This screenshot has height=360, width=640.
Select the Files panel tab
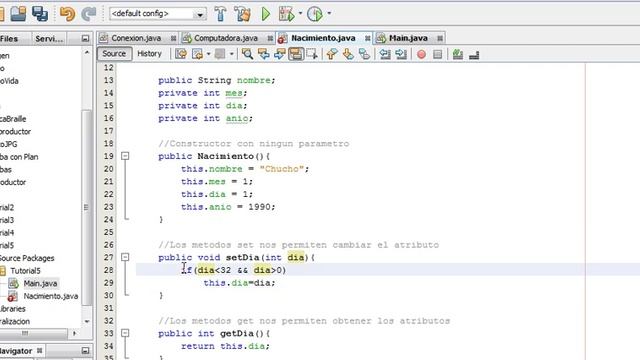(9, 39)
